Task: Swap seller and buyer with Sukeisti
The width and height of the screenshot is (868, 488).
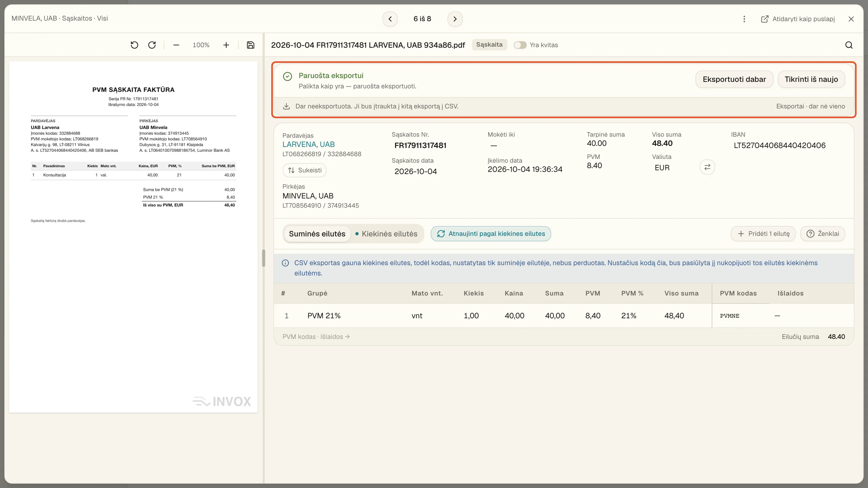Action: pyautogui.click(x=304, y=171)
